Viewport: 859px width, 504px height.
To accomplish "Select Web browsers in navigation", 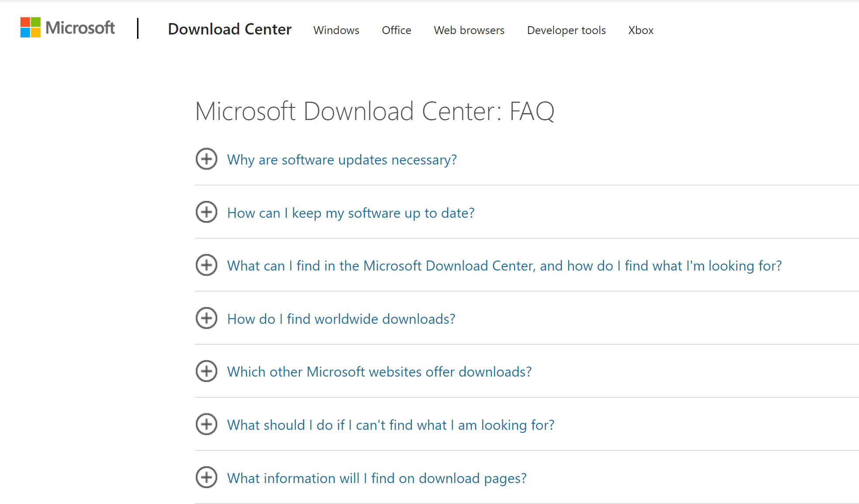I will click(469, 30).
